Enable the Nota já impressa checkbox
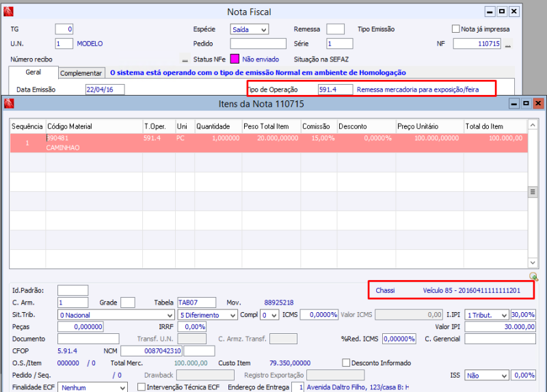 click(456, 29)
